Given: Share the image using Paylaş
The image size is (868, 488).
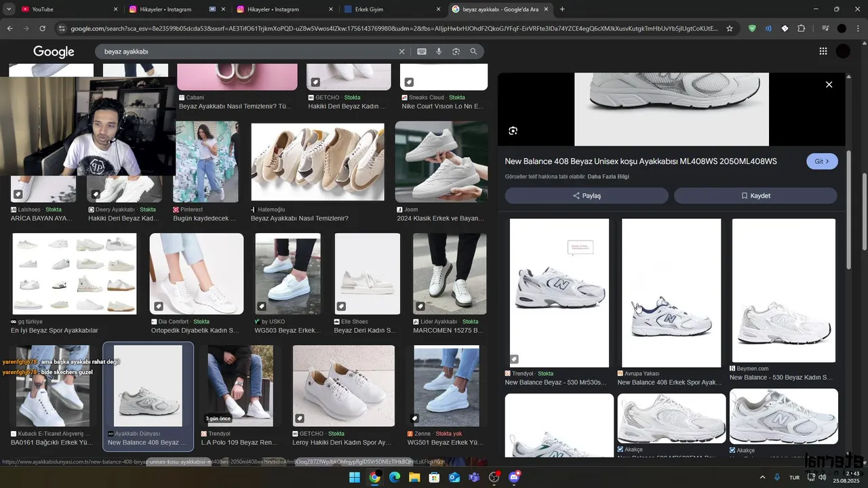Looking at the screenshot, I should click(587, 196).
